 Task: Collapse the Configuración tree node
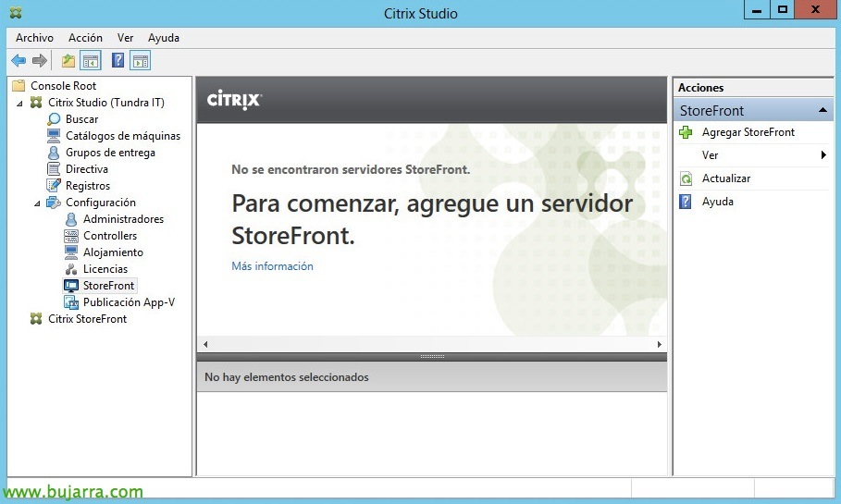click(x=37, y=203)
